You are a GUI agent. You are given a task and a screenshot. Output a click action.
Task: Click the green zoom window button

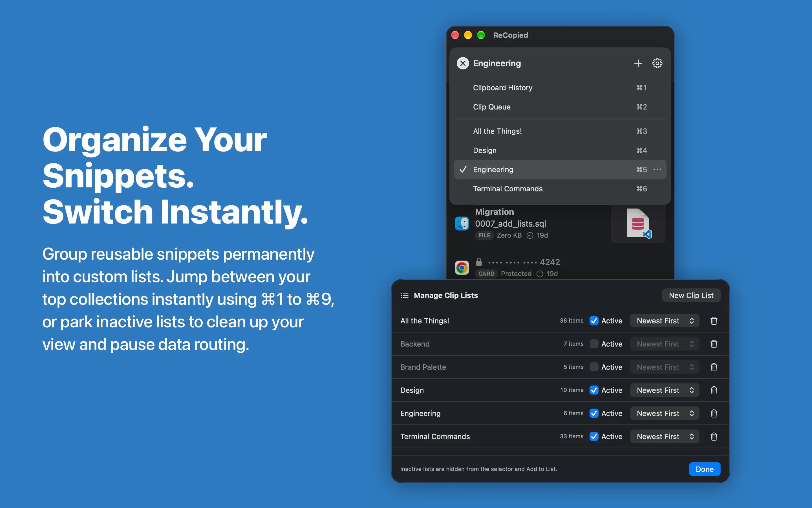[481, 35]
